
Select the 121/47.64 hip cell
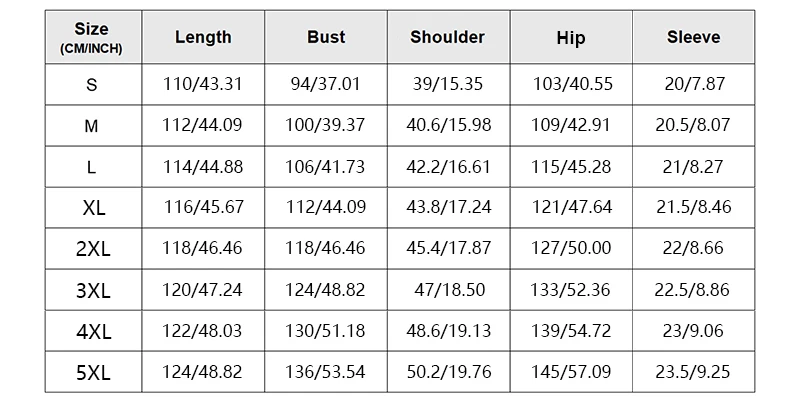click(x=571, y=208)
